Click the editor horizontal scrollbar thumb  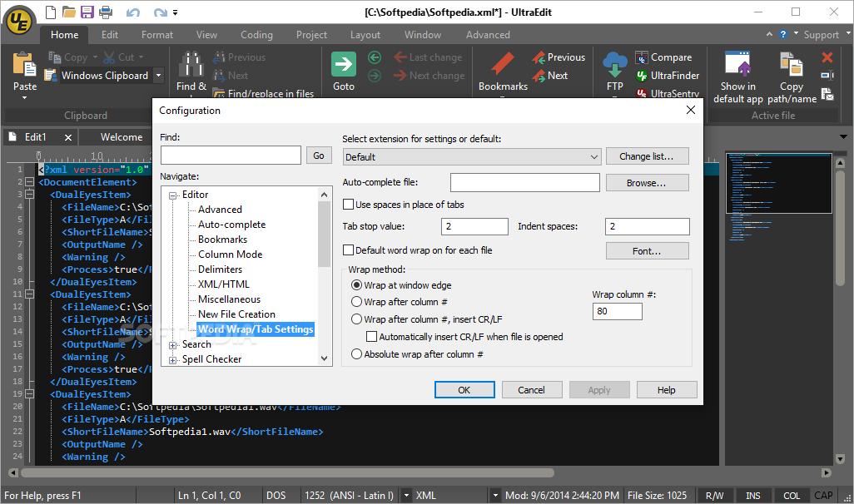tap(287, 473)
